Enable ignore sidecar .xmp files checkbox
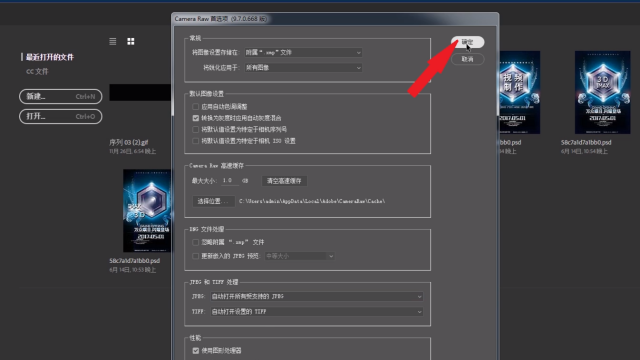 196,242
